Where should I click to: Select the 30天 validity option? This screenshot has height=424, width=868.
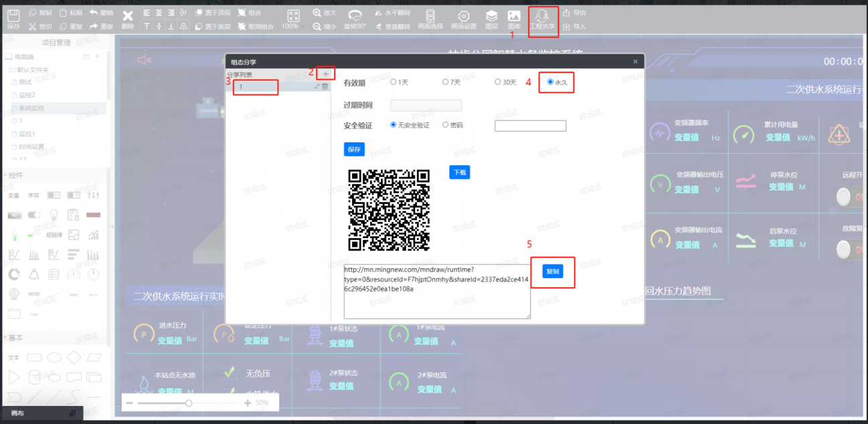pos(506,82)
